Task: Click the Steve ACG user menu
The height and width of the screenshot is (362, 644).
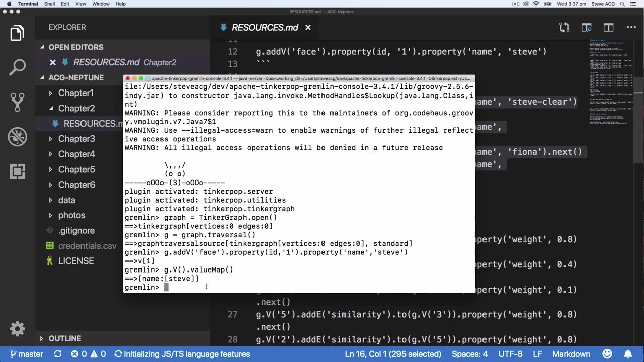Action: (x=603, y=4)
